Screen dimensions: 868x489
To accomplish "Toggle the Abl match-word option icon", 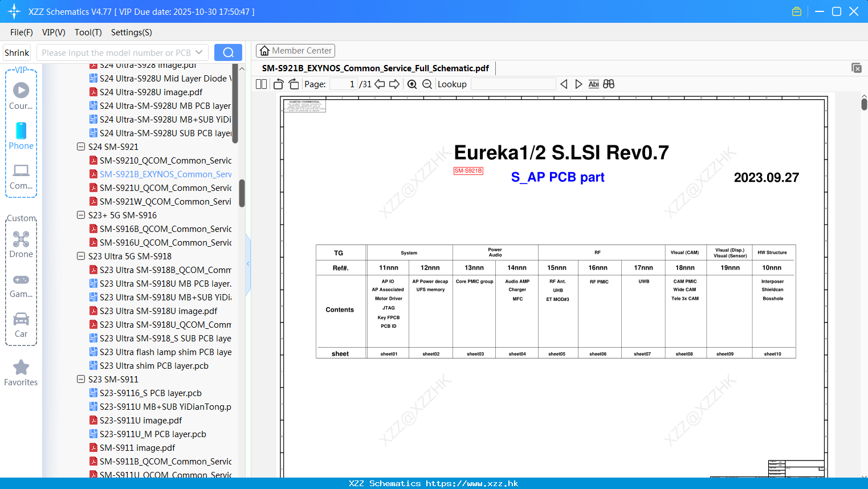I will [593, 84].
